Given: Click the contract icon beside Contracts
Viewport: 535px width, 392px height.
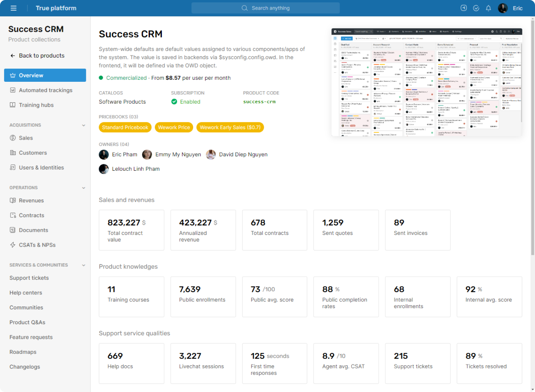Looking at the screenshot, I should (x=13, y=215).
